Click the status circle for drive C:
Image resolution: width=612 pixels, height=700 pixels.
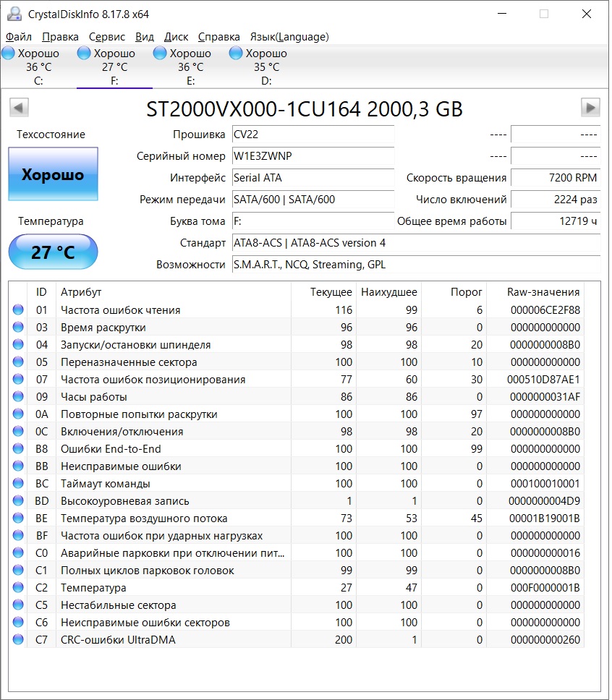click(x=8, y=53)
